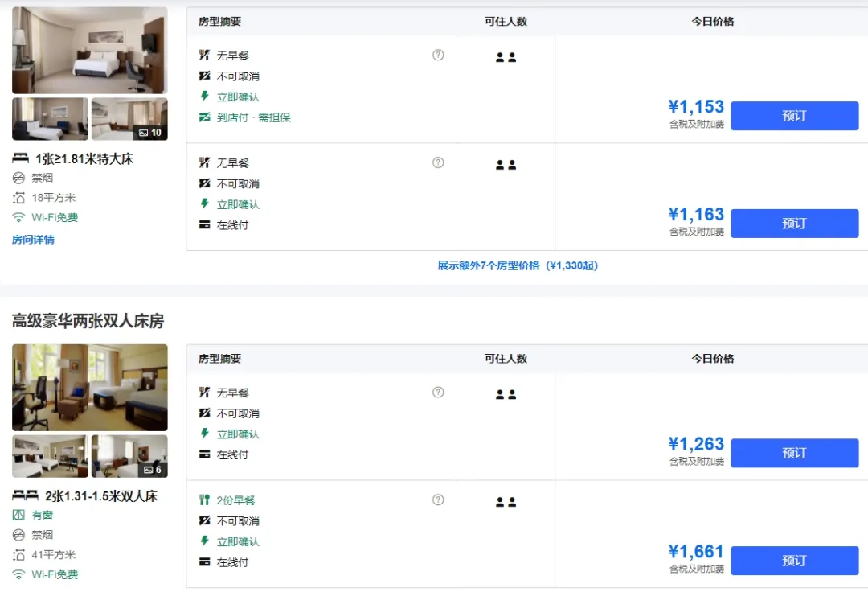Screen dimensions: 868x592
Task: Click help icon in ¥1,661 breakfast row
Action: [438, 499]
